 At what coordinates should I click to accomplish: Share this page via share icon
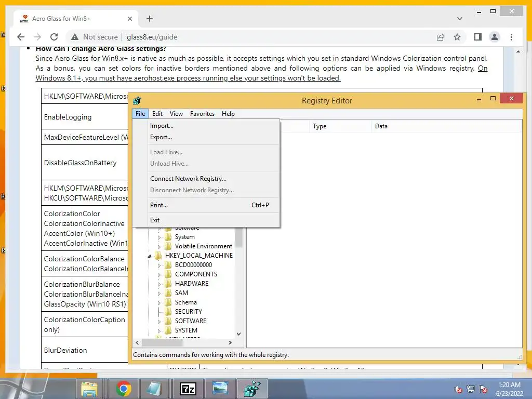point(441,37)
